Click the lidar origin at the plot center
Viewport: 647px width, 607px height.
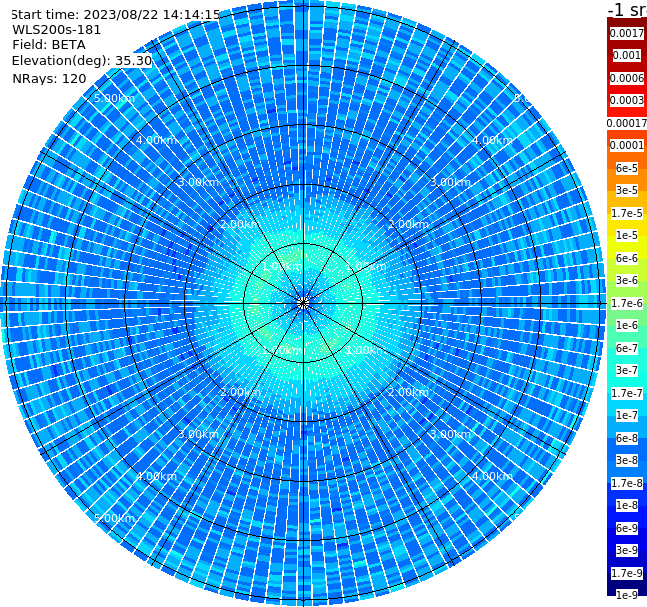pyautogui.click(x=303, y=303)
